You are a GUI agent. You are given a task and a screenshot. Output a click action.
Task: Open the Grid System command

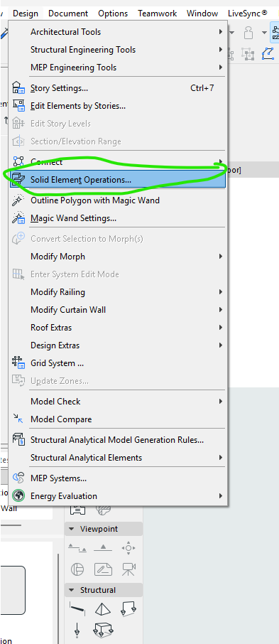click(x=118, y=363)
